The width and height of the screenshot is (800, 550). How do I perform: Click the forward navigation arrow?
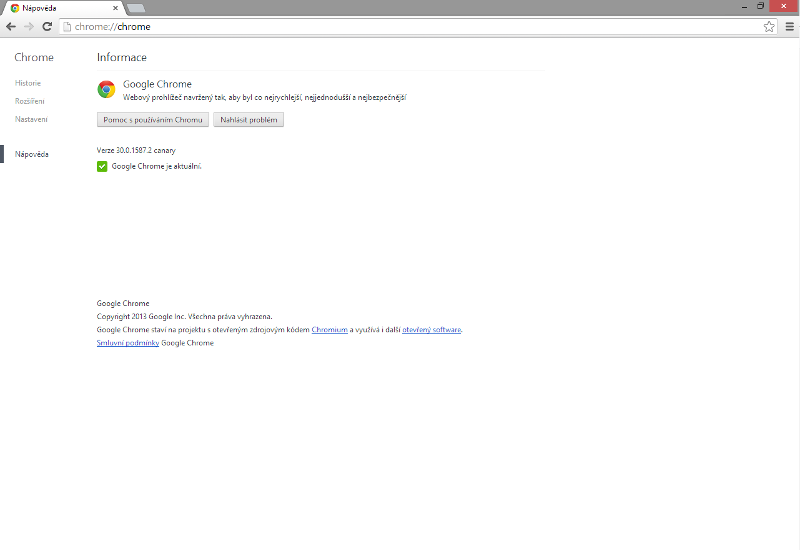coord(29,27)
